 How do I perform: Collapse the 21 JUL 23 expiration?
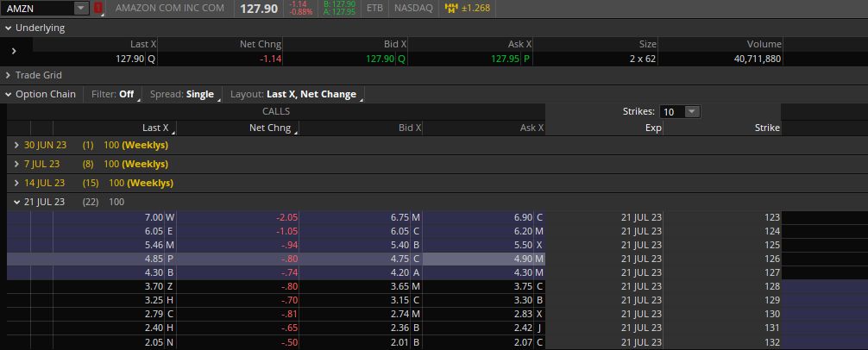17,202
